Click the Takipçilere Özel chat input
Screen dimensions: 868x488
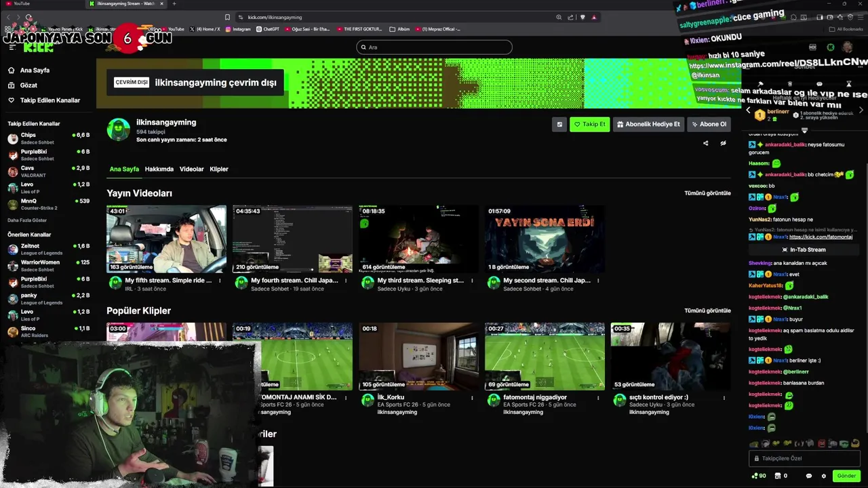coord(804,459)
